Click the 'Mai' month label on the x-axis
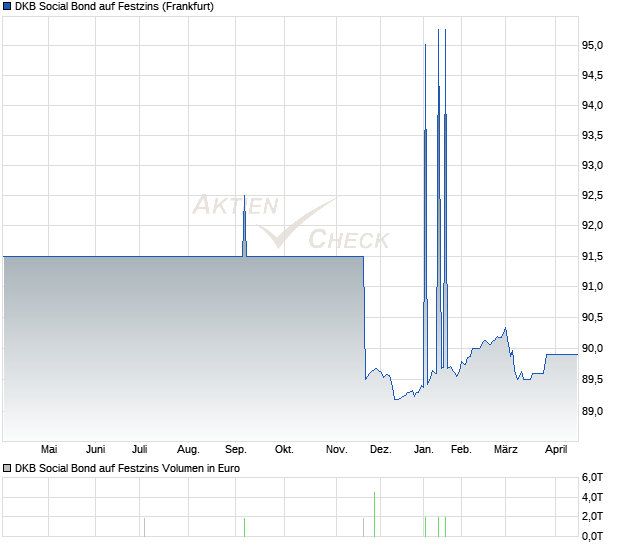The image size is (620, 546). [49, 449]
